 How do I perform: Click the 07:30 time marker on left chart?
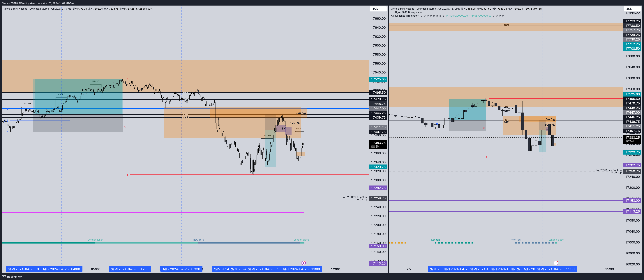181,269
